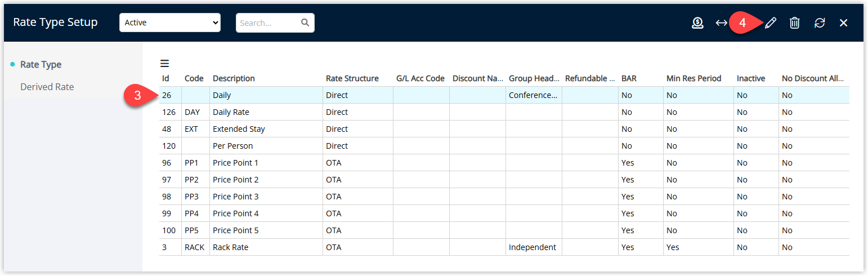Click the search magnifier icon
The width and height of the screenshot is (868, 276).
coord(305,23)
